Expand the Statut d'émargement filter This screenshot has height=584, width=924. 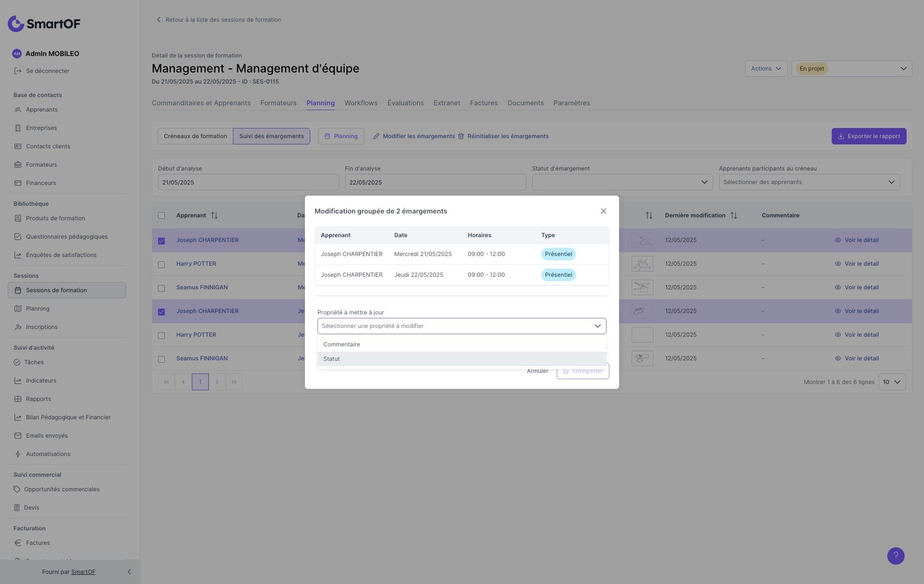(x=622, y=182)
